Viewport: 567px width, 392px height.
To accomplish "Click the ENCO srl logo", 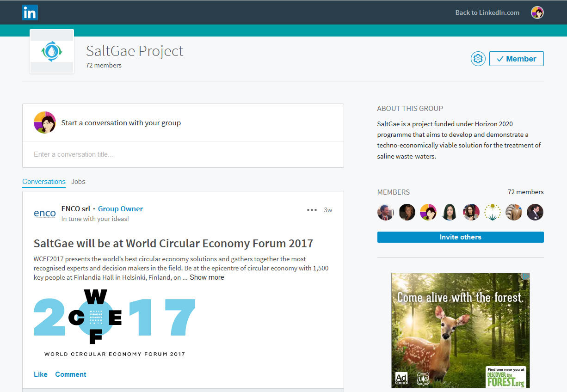I will 45,213.
